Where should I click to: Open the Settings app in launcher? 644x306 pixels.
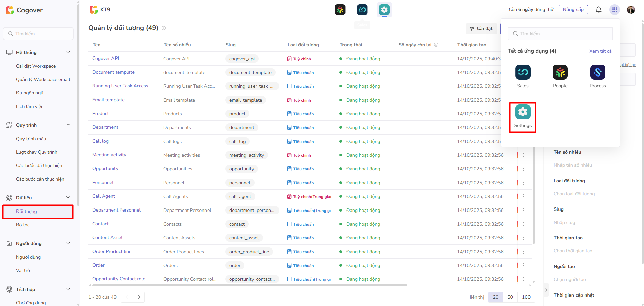click(523, 116)
